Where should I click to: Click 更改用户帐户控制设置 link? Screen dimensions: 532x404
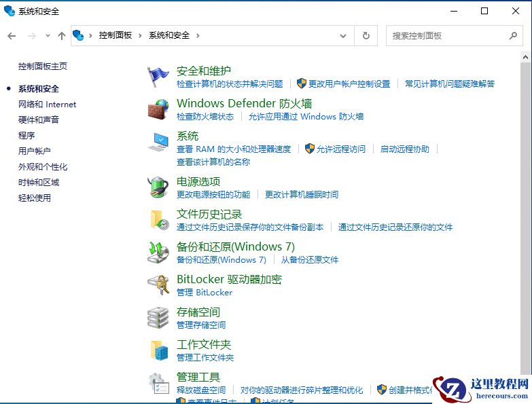[349, 84]
